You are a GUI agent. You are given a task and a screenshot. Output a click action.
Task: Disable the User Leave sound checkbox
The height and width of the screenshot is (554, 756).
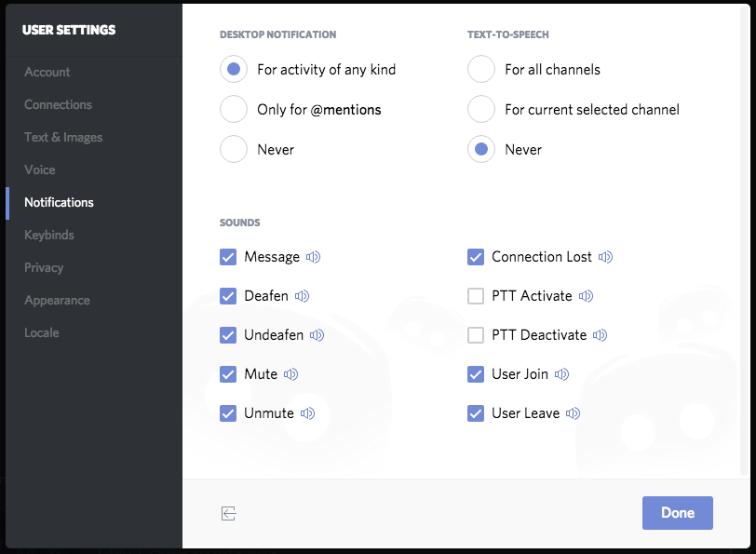pos(476,413)
